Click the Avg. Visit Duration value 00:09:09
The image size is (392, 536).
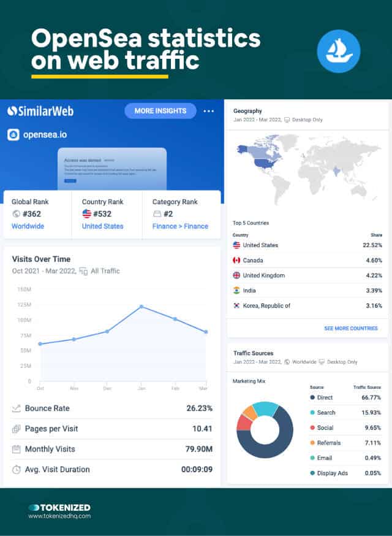click(197, 470)
